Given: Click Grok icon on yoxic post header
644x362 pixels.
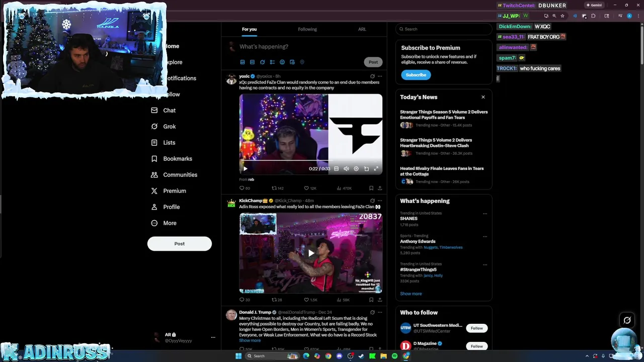Looking at the screenshot, I should tap(372, 76).
